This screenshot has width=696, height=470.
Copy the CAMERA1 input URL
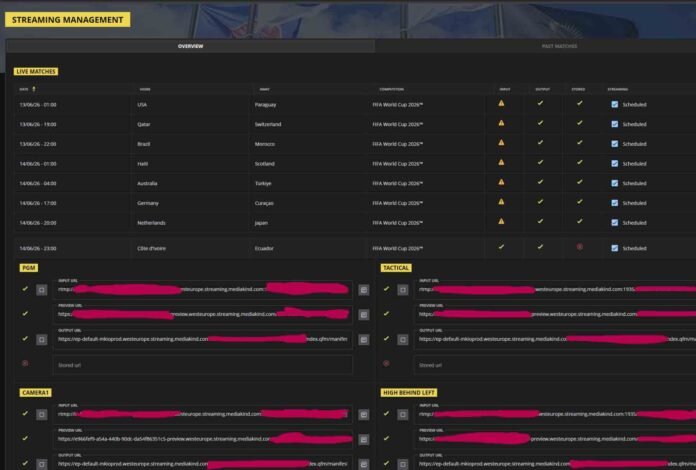364,415
